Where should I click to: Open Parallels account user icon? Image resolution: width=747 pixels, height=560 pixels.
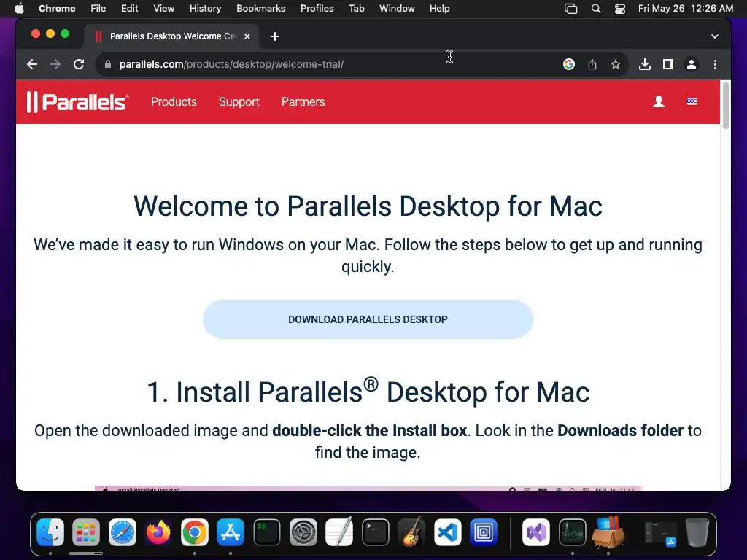[659, 101]
